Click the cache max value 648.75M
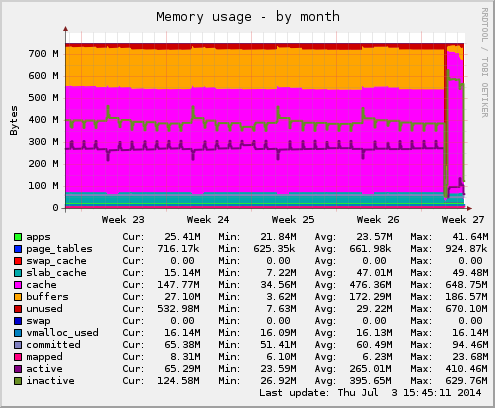495x408 pixels. 467,285
